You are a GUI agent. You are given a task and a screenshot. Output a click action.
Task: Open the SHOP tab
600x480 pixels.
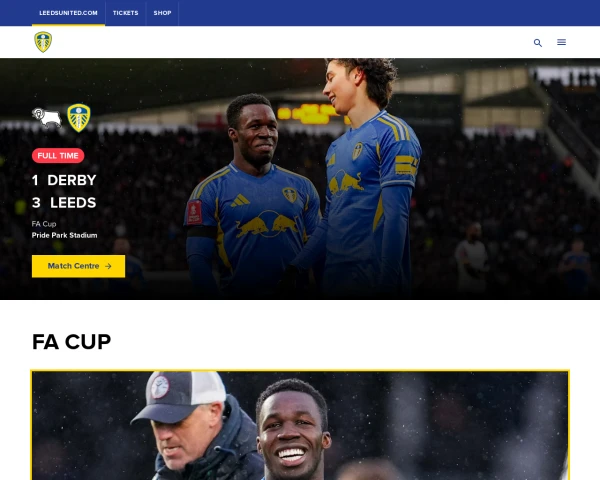(x=162, y=13)
